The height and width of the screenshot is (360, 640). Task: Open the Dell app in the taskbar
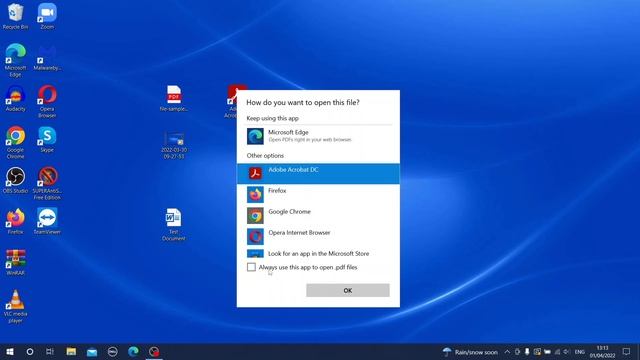click(113, 351)
